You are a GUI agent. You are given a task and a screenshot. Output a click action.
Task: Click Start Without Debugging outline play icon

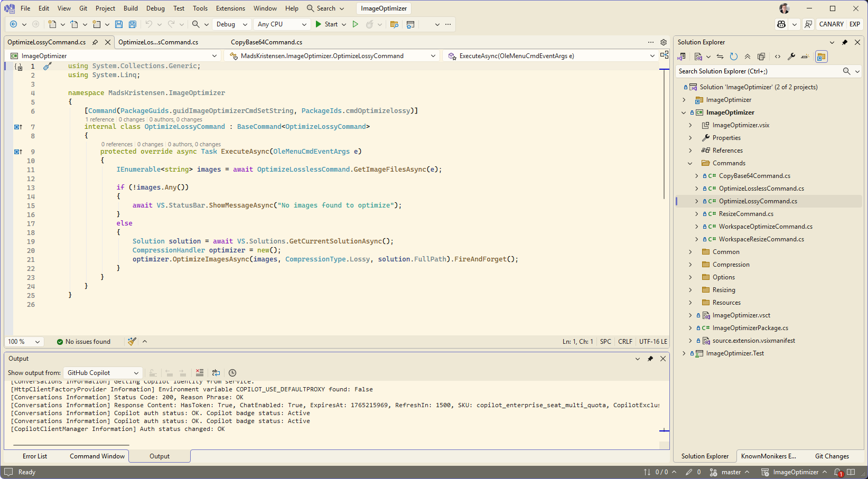pos(356,24)
